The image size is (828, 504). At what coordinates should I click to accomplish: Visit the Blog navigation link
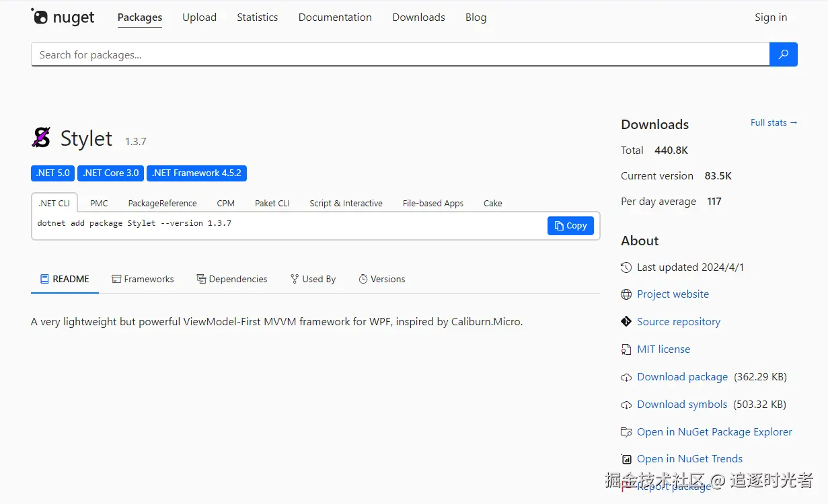[x=476, y=17]
